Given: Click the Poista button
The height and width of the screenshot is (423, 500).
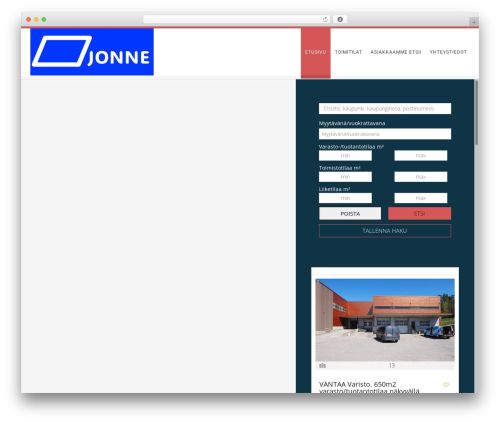Looking at the screenshot, I should (x=350, y=214).
